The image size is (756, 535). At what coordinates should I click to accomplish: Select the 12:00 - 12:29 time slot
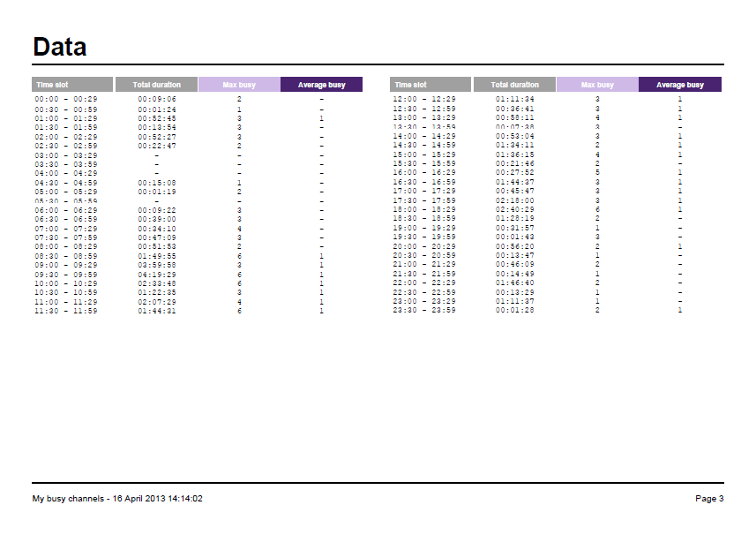pos(424,99)
